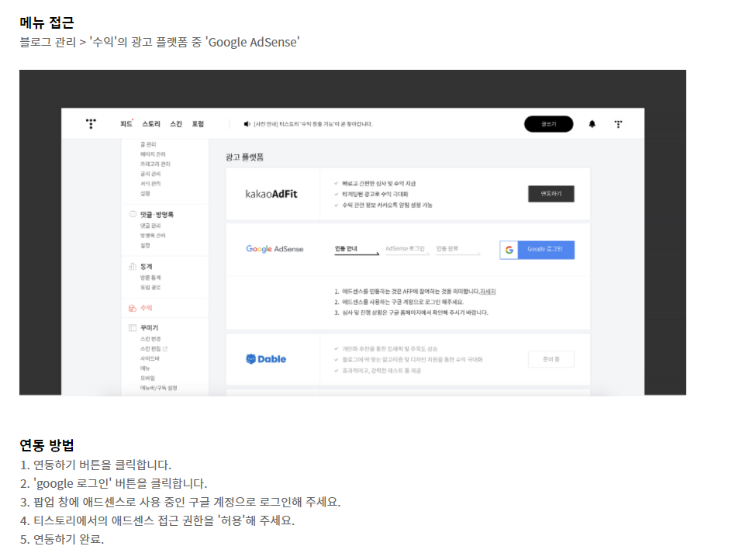Open 방문 통계 in the sidebar
Image resolution: width=732 pixels, height=560 pixels.
click(x=150, y=278)
